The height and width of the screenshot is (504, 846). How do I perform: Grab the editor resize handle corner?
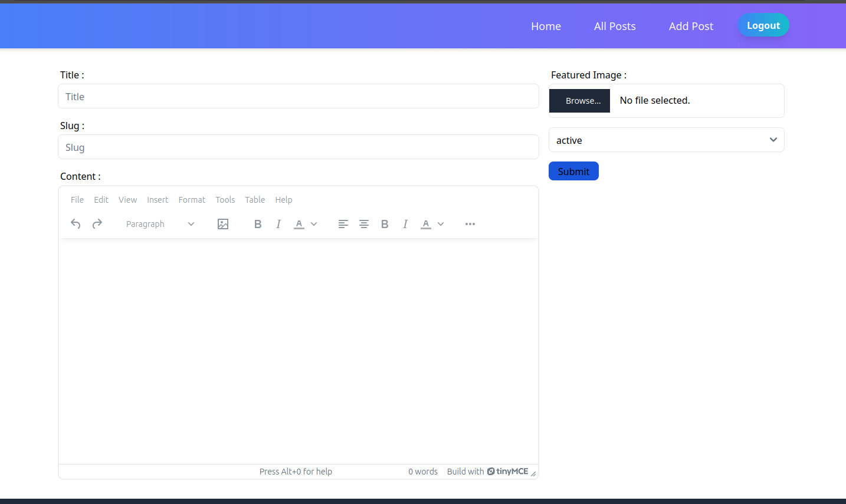coord(533,474)
